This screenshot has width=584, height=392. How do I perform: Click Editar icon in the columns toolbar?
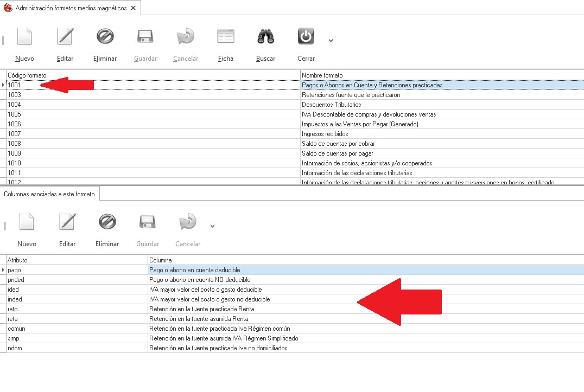(x=67, y=222)
